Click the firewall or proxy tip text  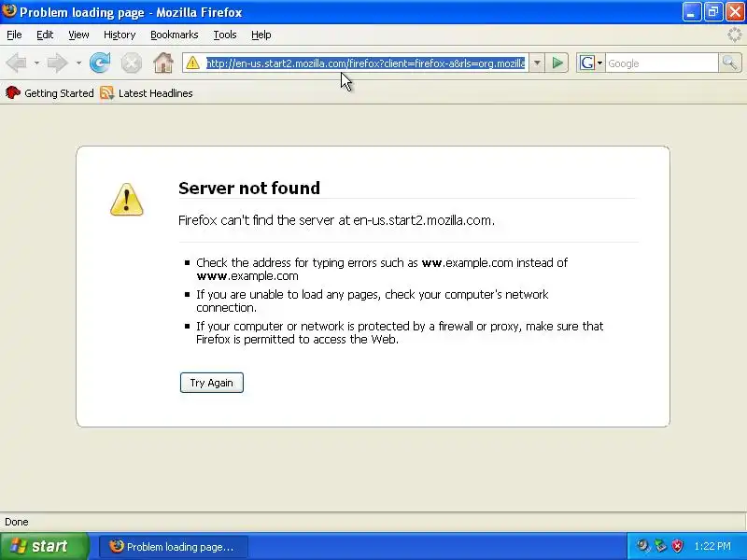(400, 332)
